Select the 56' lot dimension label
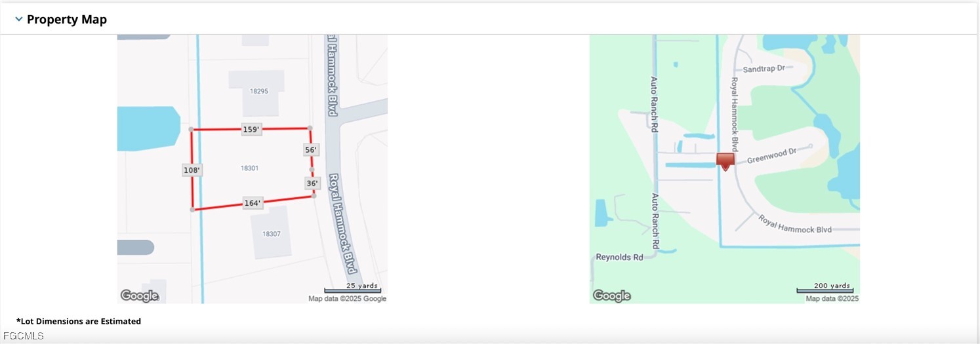The image size is (980, 344). coord(311,149)
